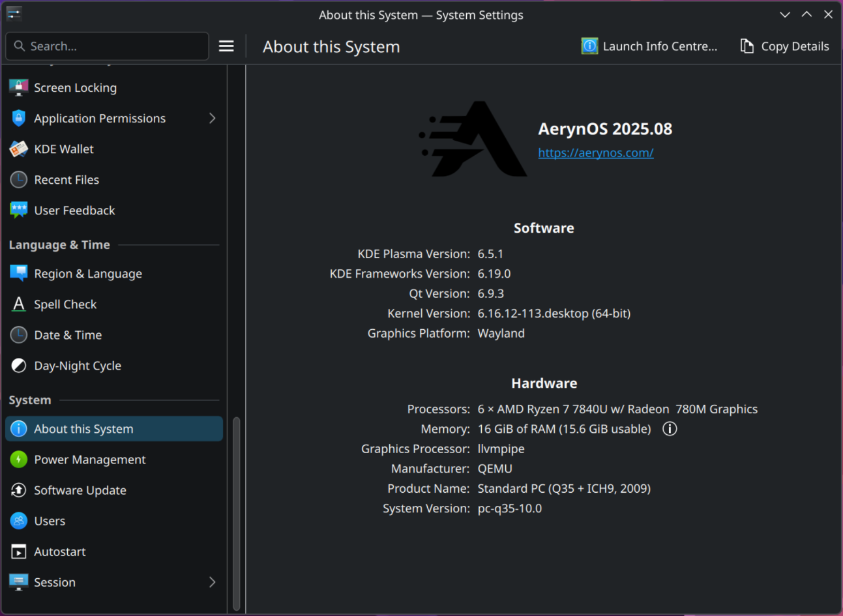Open the Software Update page

(80, 490)
